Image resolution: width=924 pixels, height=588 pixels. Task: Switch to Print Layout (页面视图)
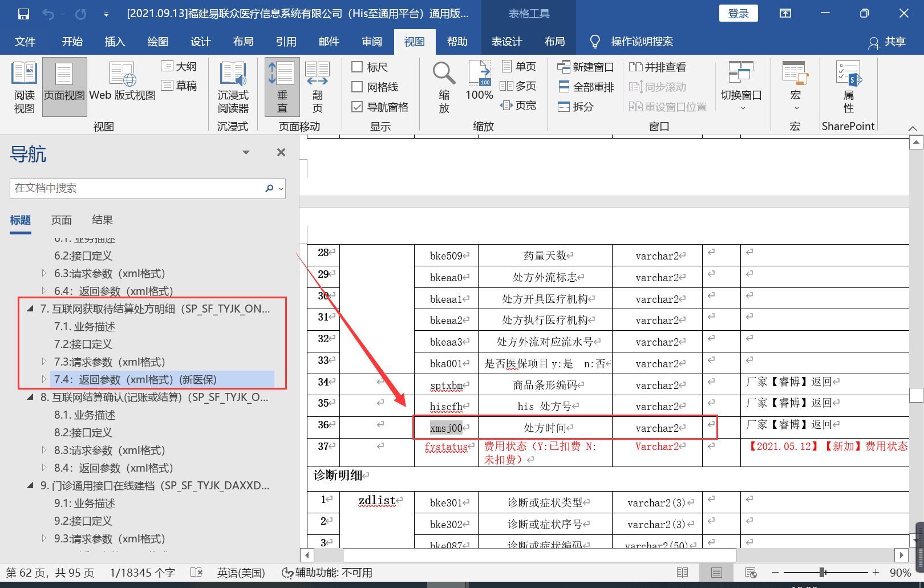pyautogui.click(x=64, y=87)
